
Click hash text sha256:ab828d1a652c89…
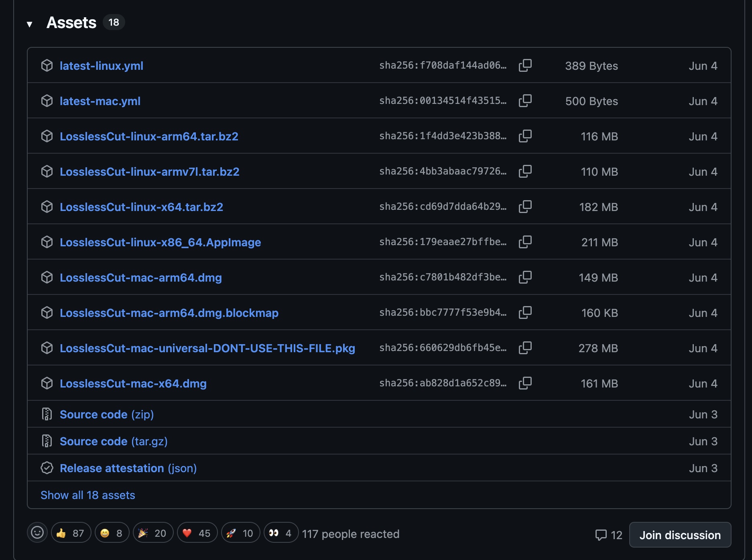pos(443,383)
